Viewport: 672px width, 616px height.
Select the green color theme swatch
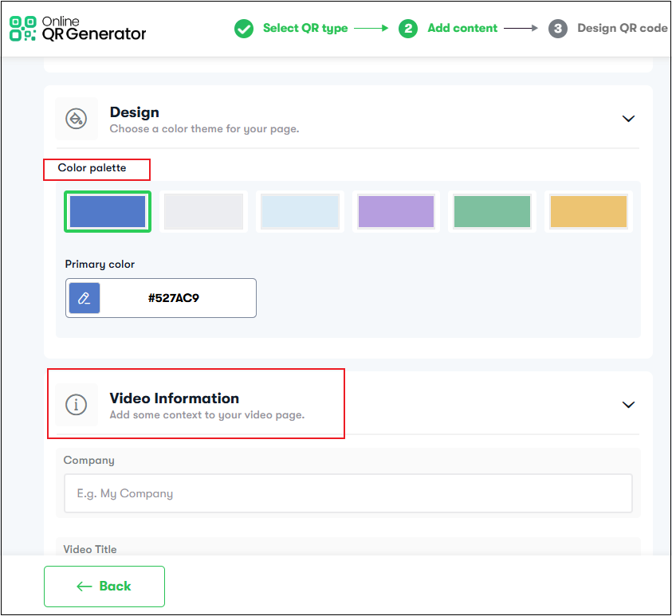(492, 211)
